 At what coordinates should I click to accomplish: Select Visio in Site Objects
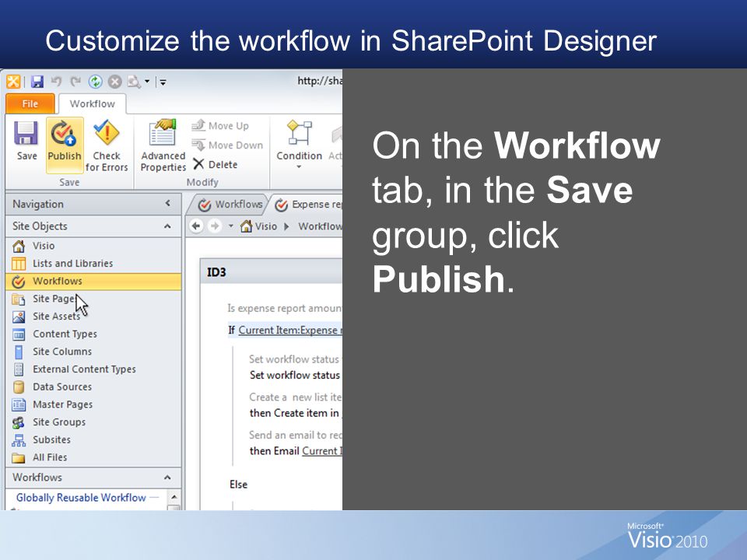93,246
